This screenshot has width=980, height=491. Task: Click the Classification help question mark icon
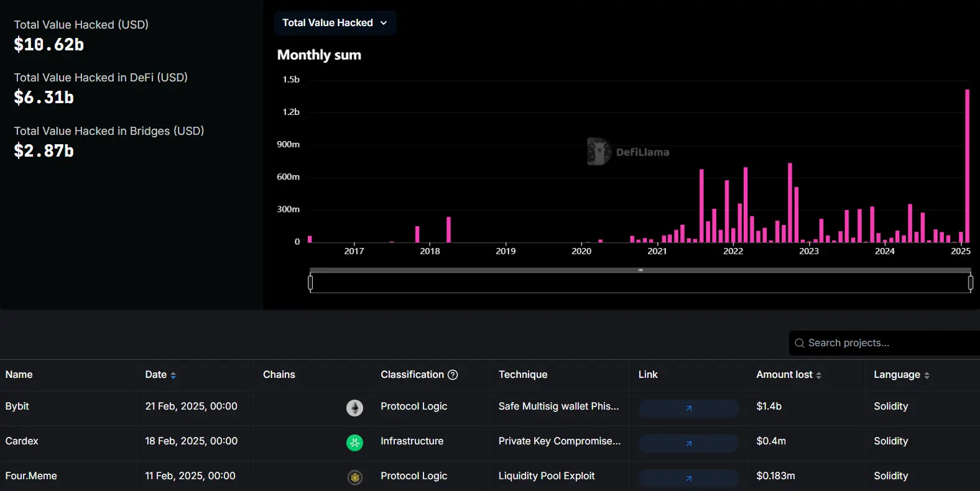[453, 375]
